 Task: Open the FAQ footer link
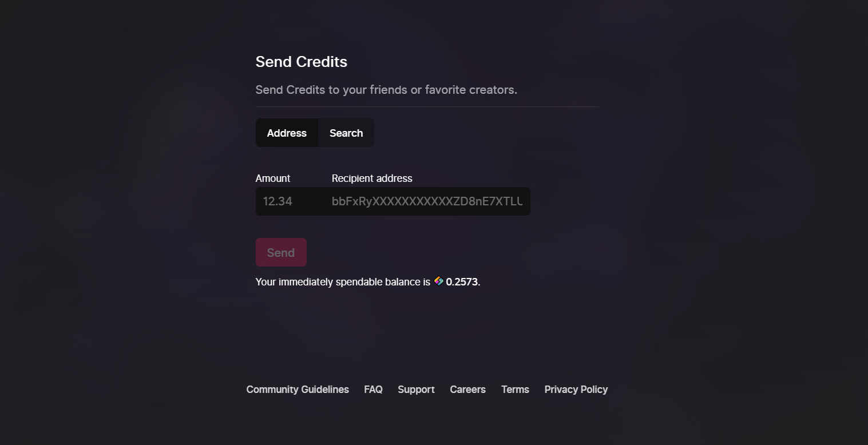tap(373, 390)
